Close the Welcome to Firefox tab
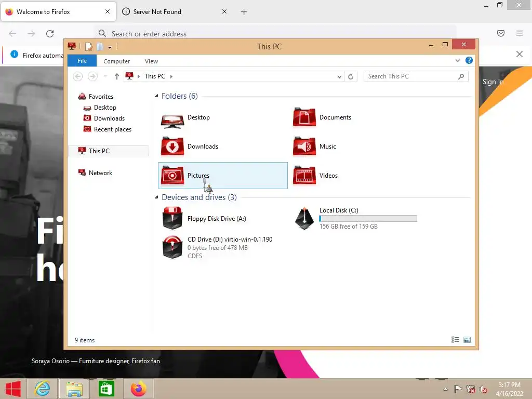 (x=108, y=11)
